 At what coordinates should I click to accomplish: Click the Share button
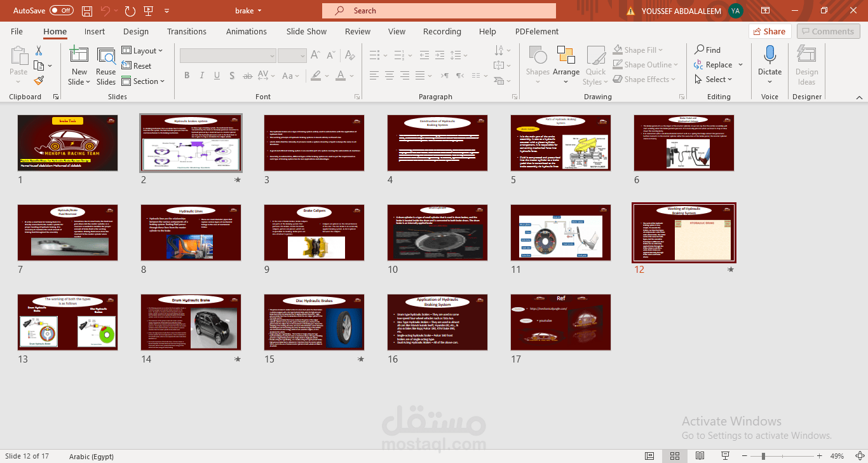point(769,31)
